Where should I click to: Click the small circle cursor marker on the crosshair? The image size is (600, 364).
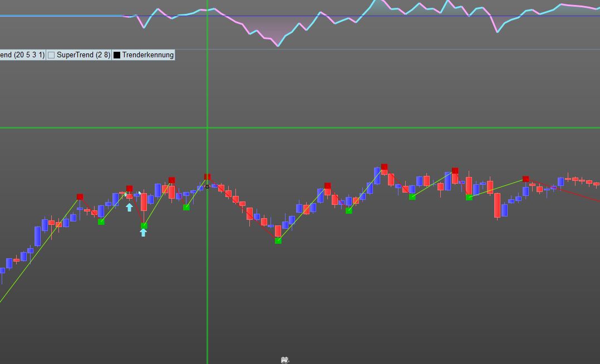208,187
